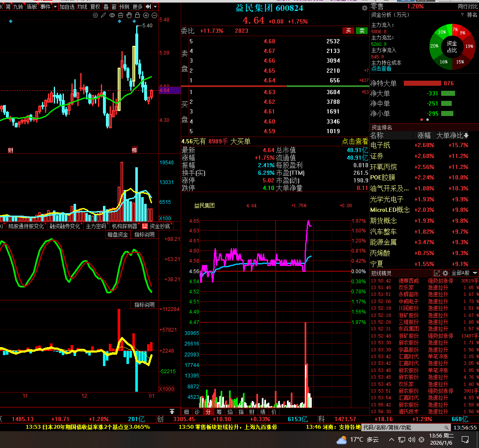Screen dimensions: 479x448
Task: Select the 分 tab below intraday chart
Action: tap(208, 412)
